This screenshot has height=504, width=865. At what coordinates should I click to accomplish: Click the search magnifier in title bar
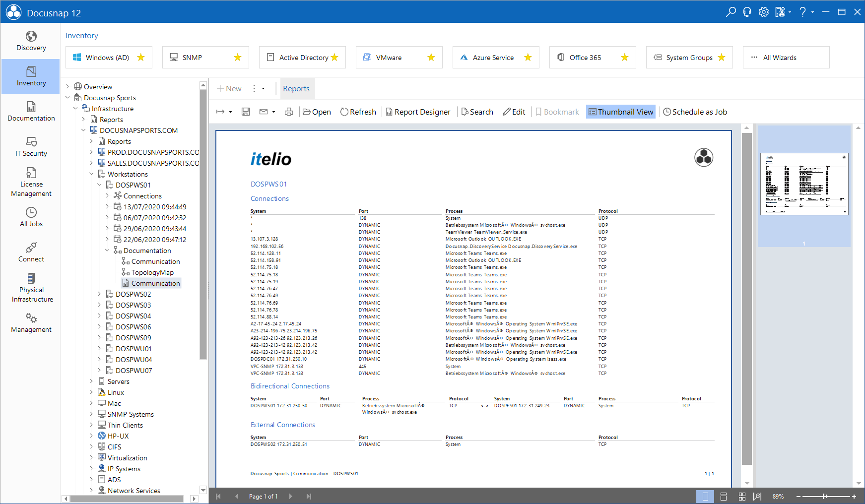click(x=731, y=11)
